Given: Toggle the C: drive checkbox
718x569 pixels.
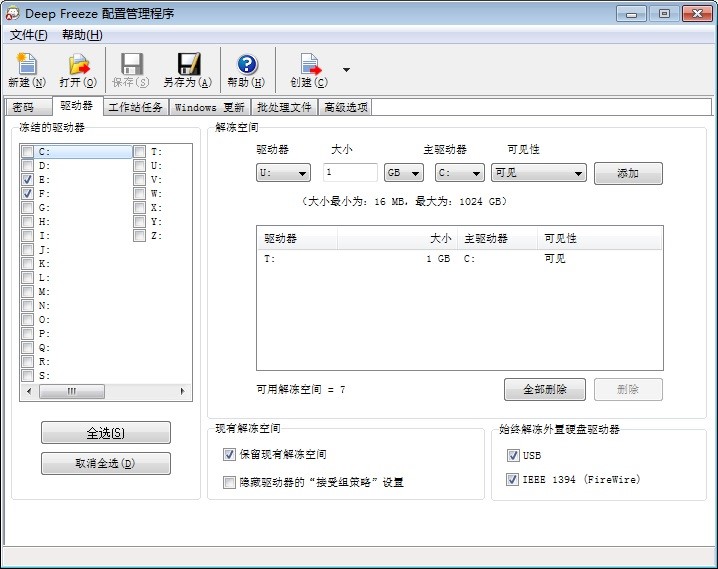Looking at the screenshot, I should click(x=28, y=152).
